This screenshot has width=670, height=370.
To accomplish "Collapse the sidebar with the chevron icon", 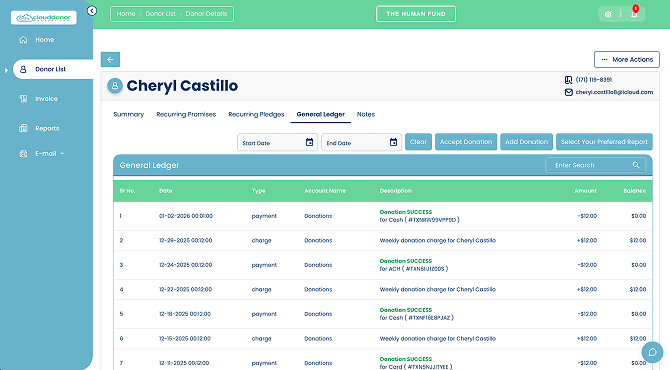I will pos(92,11).
